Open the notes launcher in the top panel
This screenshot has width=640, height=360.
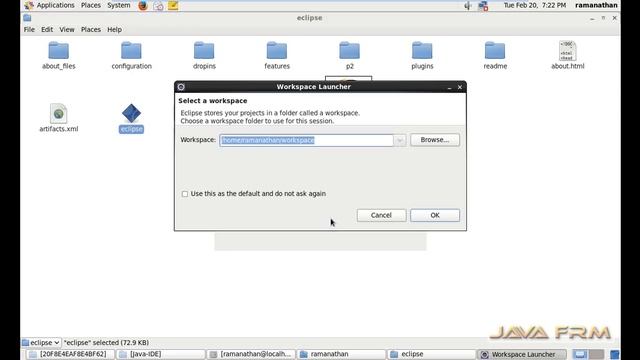[x=173, y=5]
